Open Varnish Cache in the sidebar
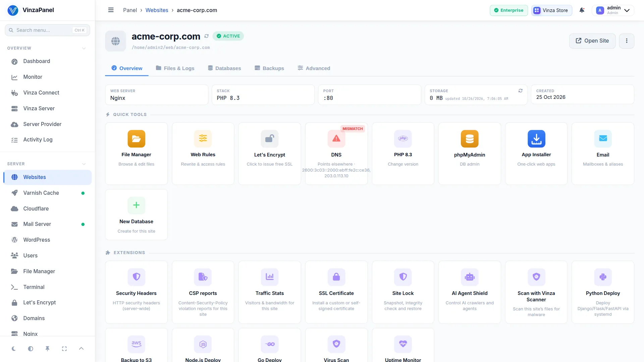This screenshot has width=644, height=362. pyautogui.click(x=47, y=193)
